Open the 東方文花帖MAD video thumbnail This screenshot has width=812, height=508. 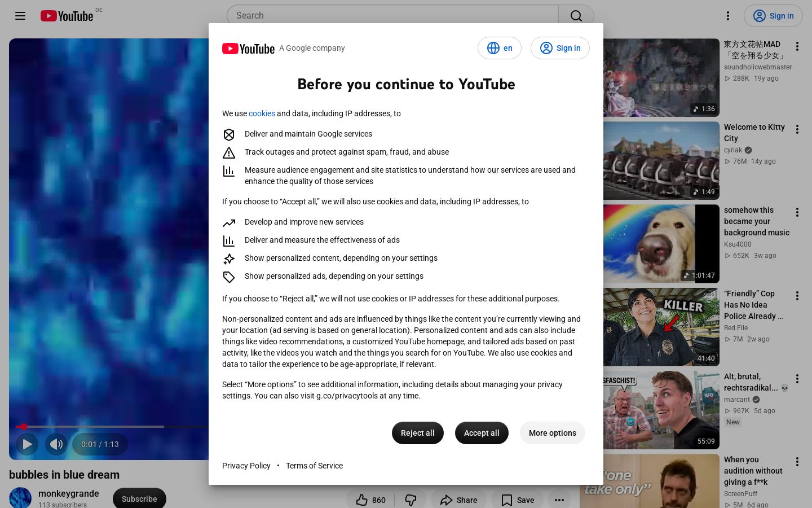point(661,77)
